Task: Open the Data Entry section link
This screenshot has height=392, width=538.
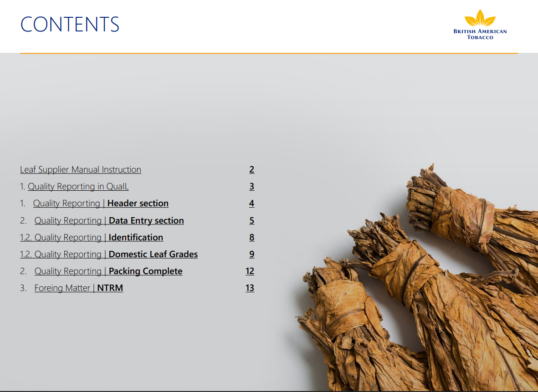Action: (109, 221)
